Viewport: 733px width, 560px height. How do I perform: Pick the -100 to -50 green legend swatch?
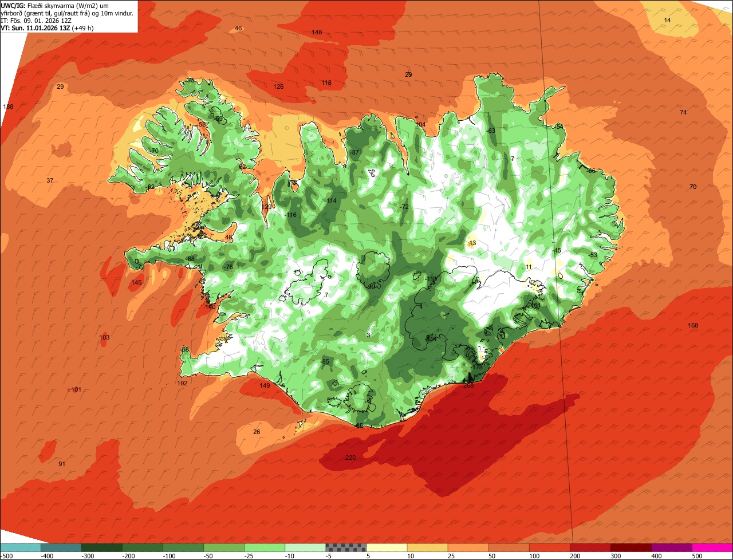click(183, 547)
